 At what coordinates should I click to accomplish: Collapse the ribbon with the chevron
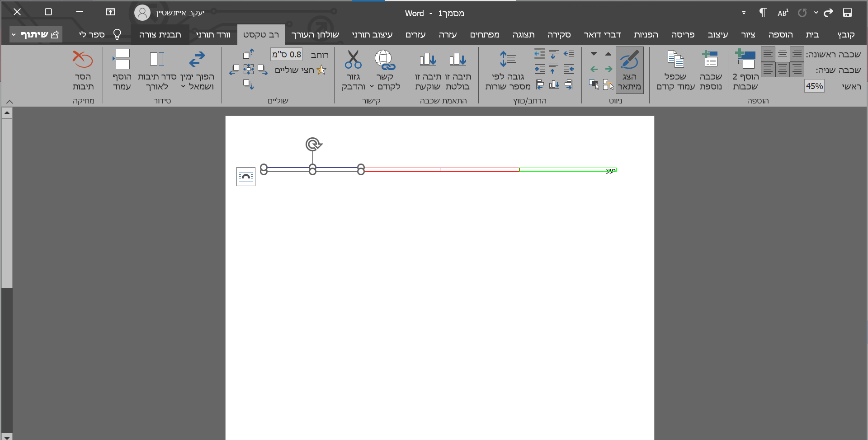click(9, 102)
